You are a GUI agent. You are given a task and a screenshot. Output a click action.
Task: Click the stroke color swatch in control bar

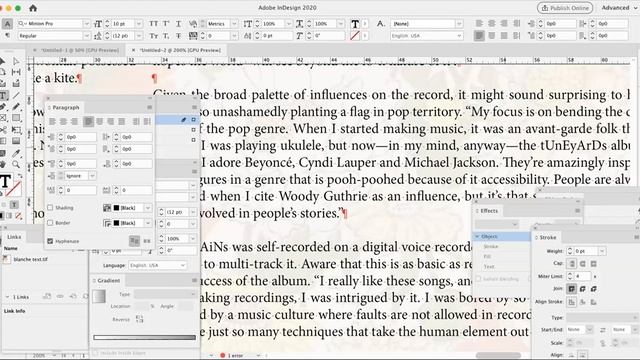(355, 36)
